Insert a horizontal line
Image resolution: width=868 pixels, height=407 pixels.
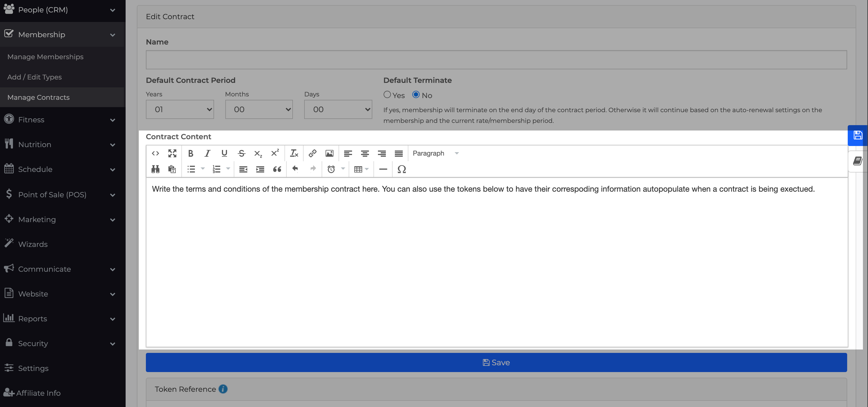tap(383, 169)
